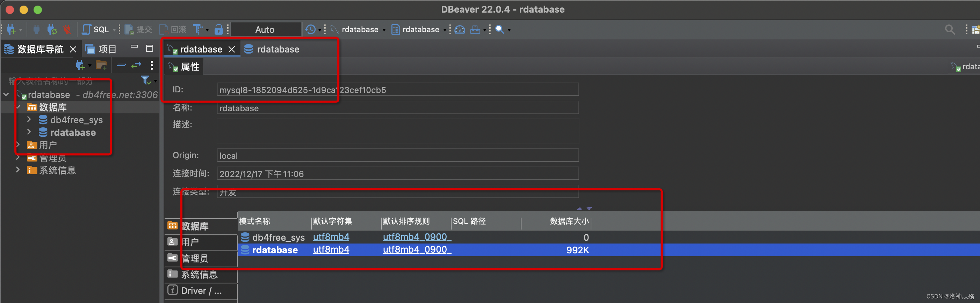Click utf8mb4 link in db4free_sys row
The image size is (980, 303).
[331, 237]
